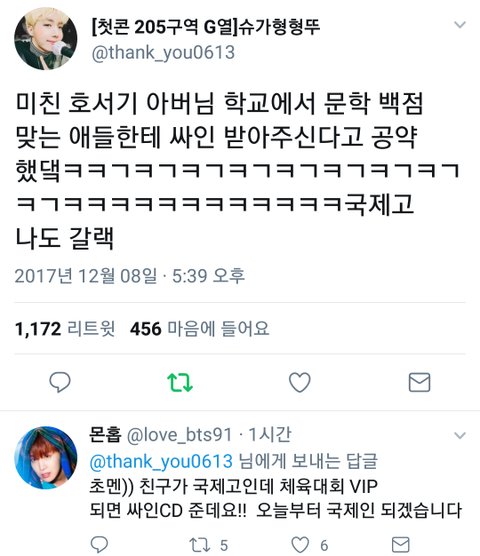
Task: Like the main tweet with heart icon
Action: coord(300,382)
